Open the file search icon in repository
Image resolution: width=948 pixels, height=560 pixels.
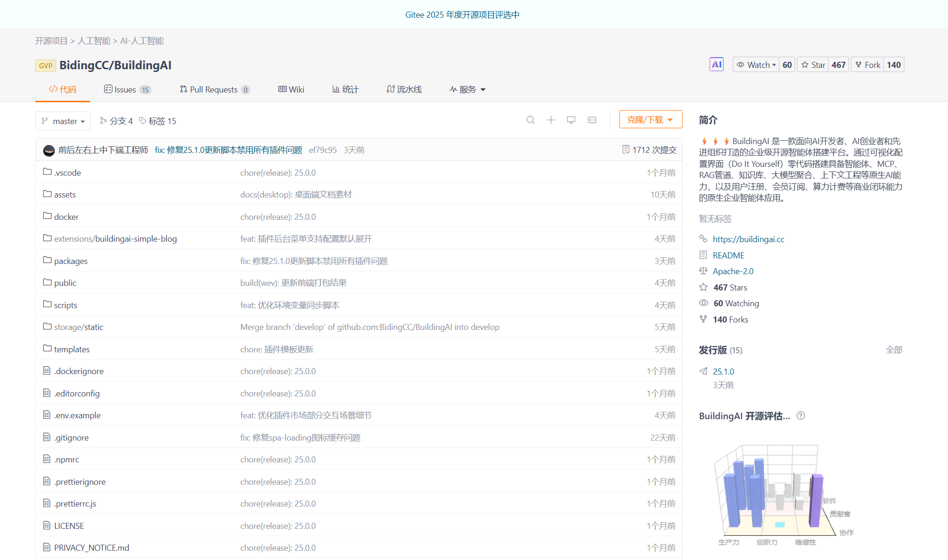tap(531, 120)
